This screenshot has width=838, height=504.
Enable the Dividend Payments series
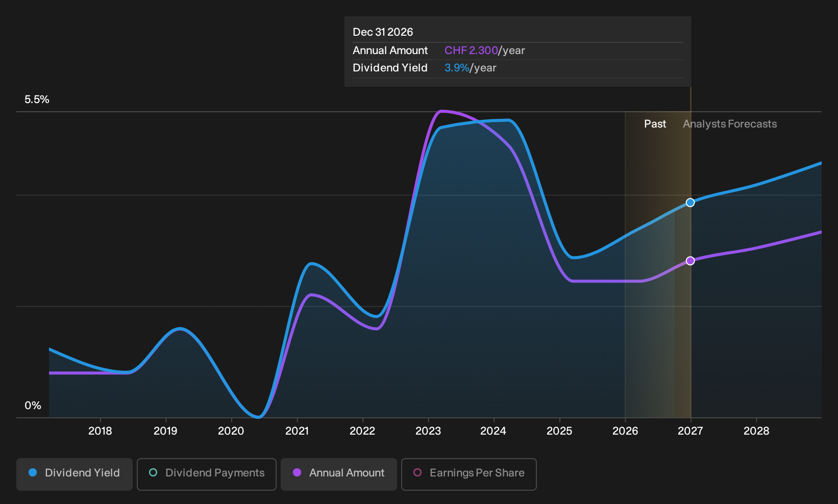tap(207, 474)
